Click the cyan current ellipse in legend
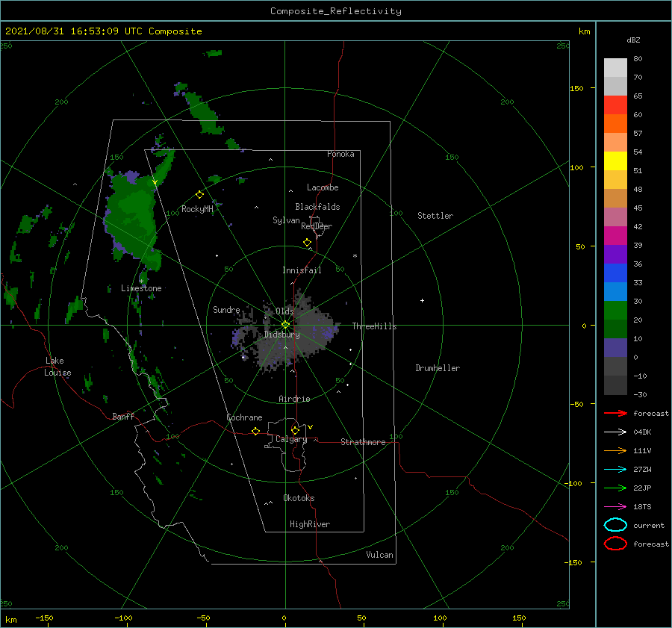 point(615,525)
